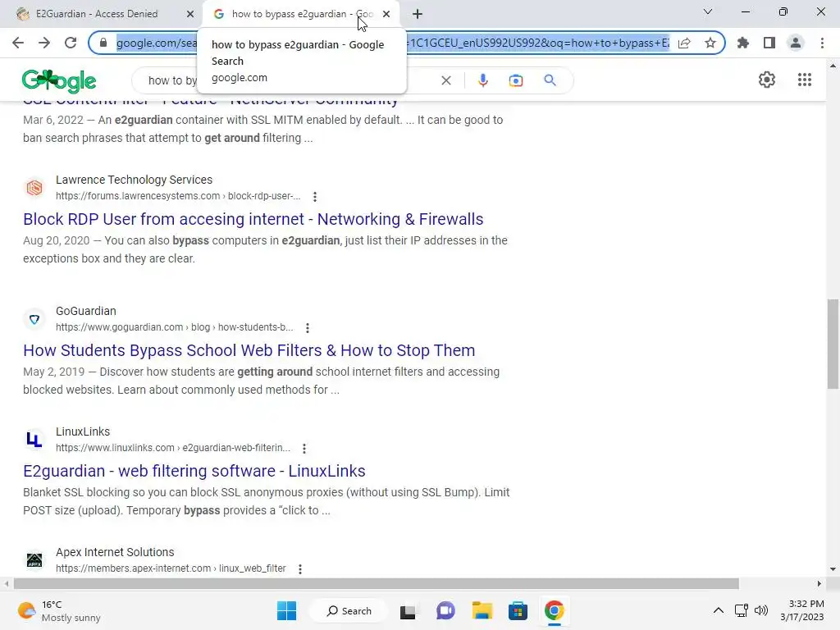Open network settings tray icon
The width and height of the screenshot is (840, 630).
point(742,610)
